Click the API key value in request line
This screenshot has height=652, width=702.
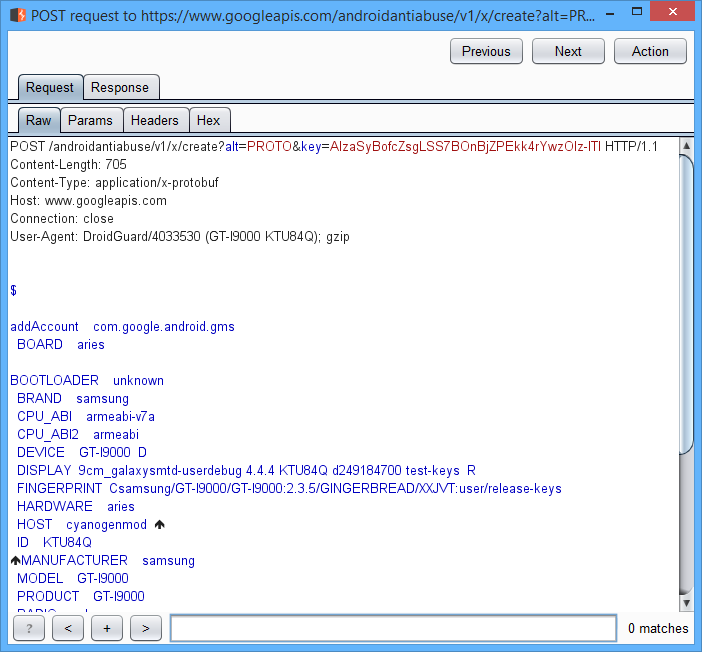(x=465, y=146)
